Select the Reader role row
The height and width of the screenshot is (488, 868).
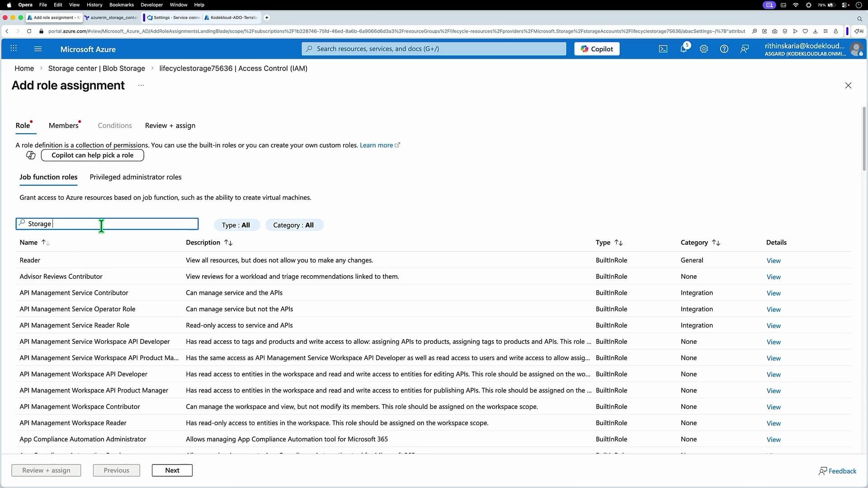click(433, 260)
